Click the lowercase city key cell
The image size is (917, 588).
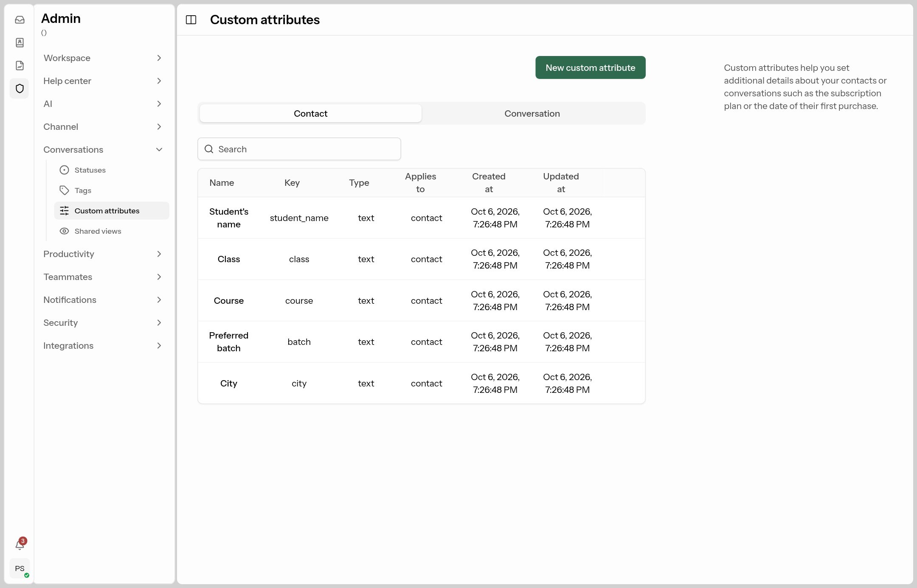[x=299, y=384]
